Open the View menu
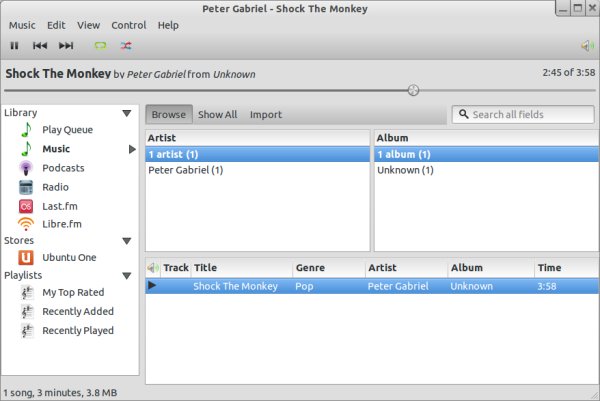600x401 pixels. coord(88,25)
